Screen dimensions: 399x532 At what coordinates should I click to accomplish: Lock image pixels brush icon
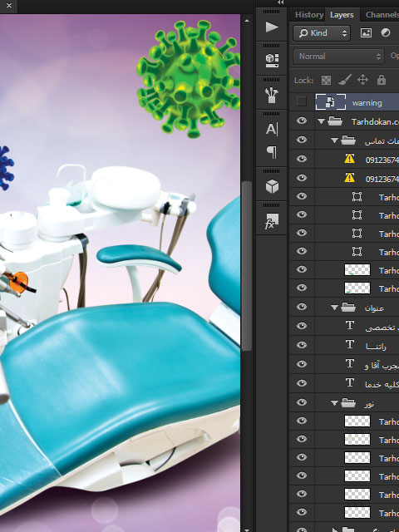pos(345,80)
